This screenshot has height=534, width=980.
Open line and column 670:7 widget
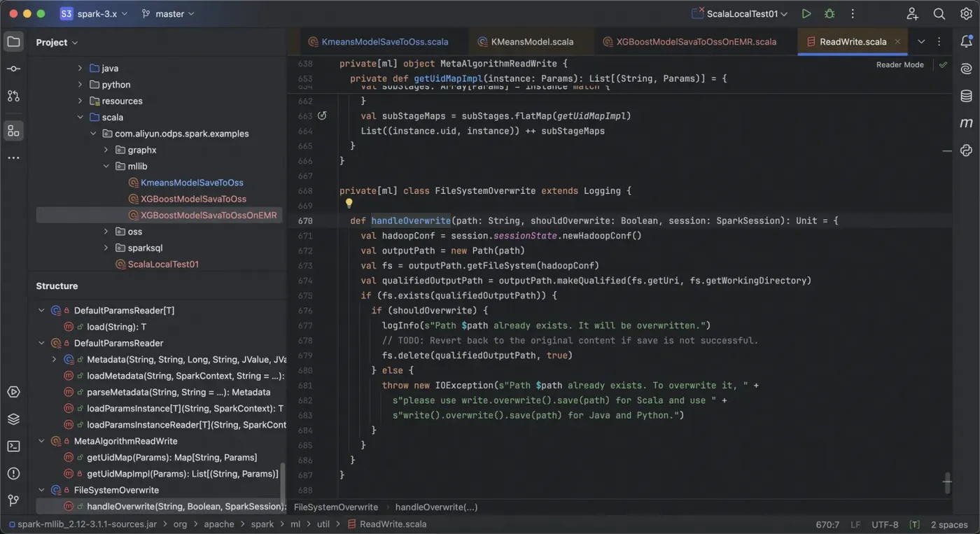tap(827, 524)
